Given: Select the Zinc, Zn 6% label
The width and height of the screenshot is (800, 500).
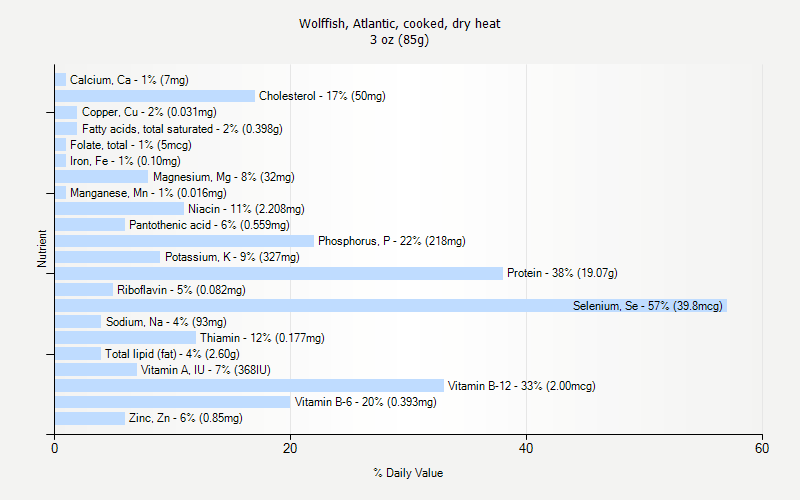Looking at the screenshot, I should point(186,418).
